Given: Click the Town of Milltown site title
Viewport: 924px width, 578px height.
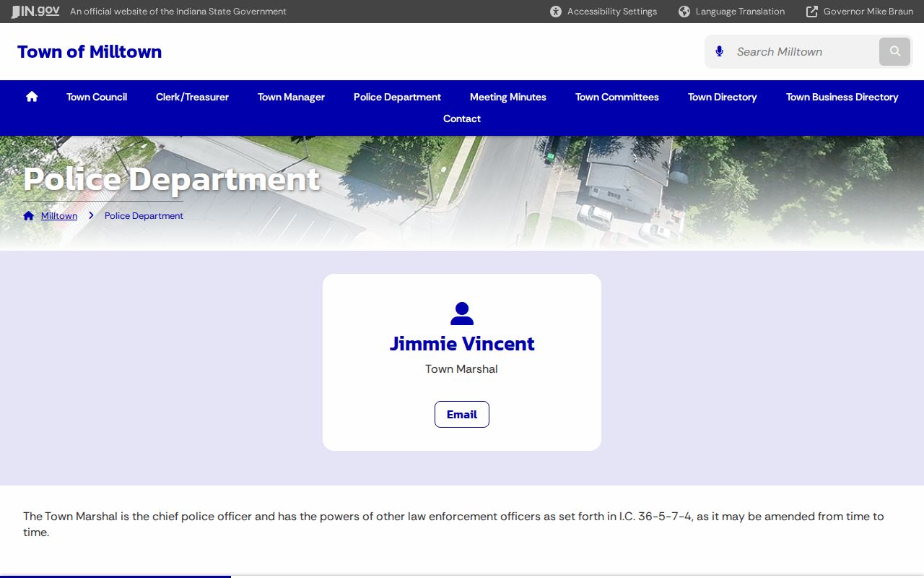Looking at the screenshot, I should pos(90,52).
